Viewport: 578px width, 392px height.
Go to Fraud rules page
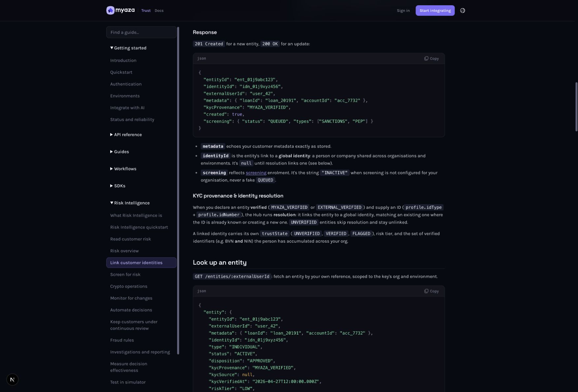122,340
